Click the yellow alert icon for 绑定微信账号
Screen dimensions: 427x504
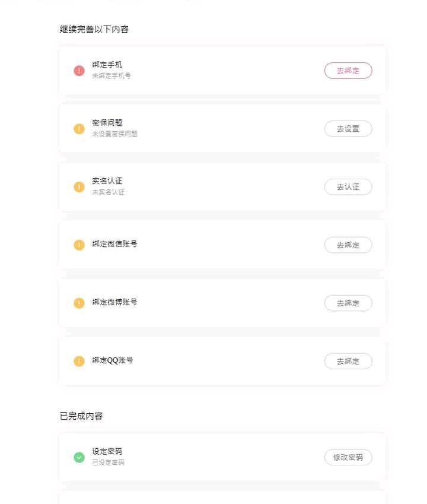[79, 245]
